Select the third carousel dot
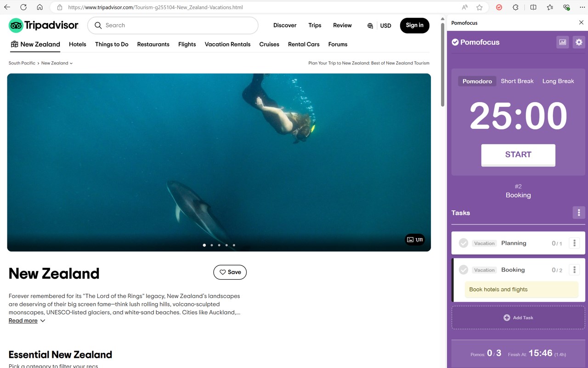 [x=219, y=245]
